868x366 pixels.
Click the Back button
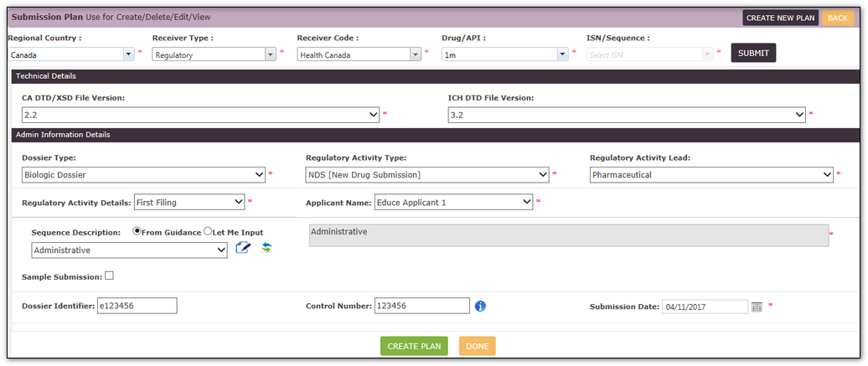[837, 18]
